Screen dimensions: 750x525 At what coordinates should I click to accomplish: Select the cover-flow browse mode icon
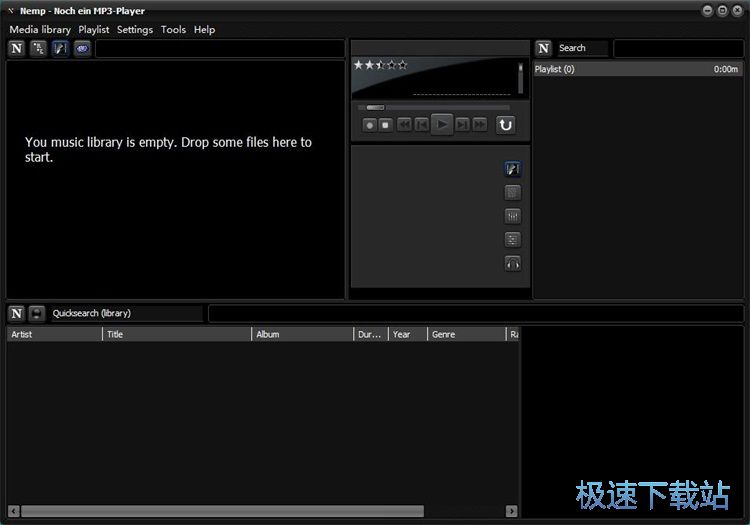pos(60,48)
